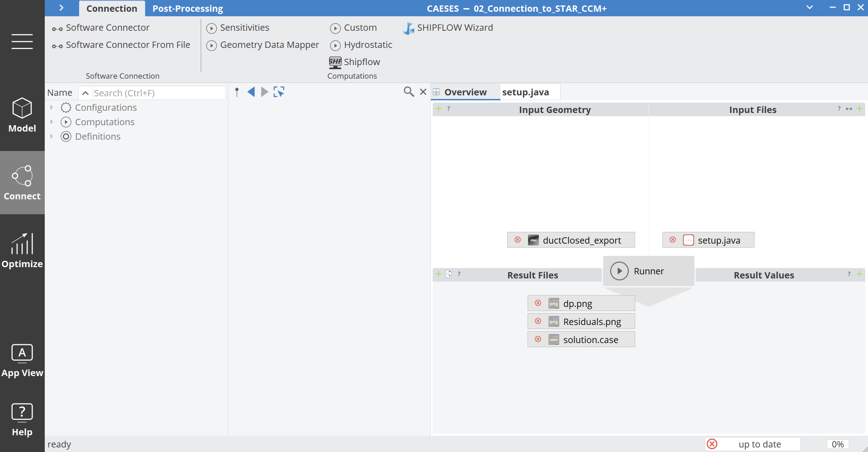The image size is (868, 452).
Task: Open the Help section
Action: tap(22, 419)
